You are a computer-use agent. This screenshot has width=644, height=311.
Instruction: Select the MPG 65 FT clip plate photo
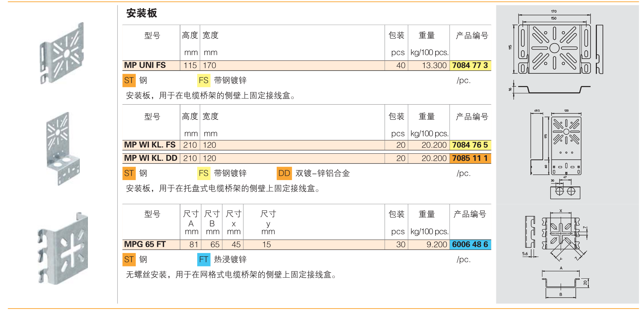[63, 249]
